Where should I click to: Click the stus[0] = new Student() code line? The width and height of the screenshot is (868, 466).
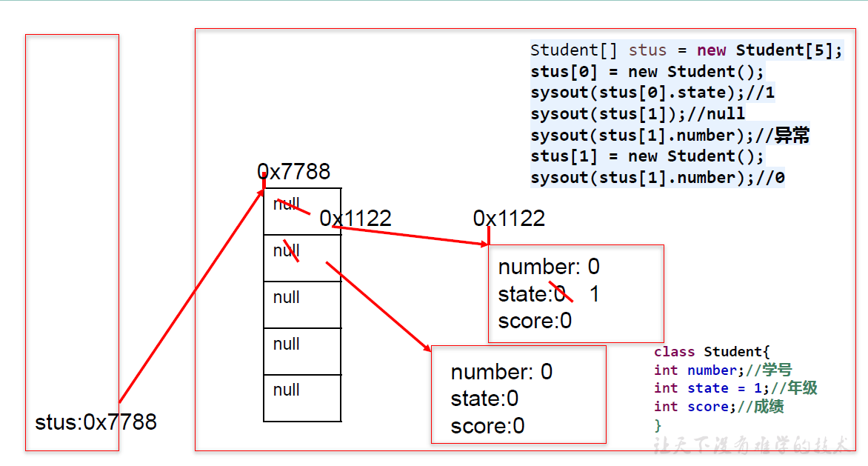tap(647, 72)
